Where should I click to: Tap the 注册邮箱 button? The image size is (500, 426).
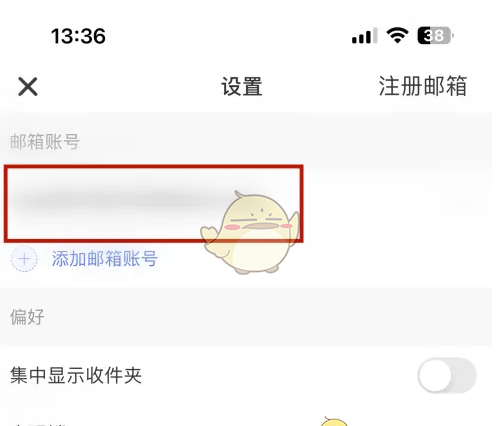click(423, 86)
